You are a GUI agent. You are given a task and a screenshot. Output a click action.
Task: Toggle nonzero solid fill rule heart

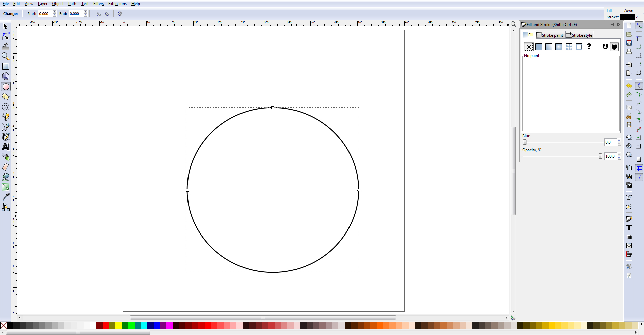[614, 47]
